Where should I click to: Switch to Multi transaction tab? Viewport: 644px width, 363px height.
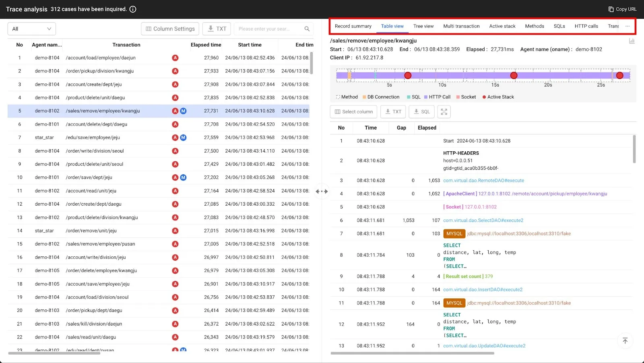[461, 26]
